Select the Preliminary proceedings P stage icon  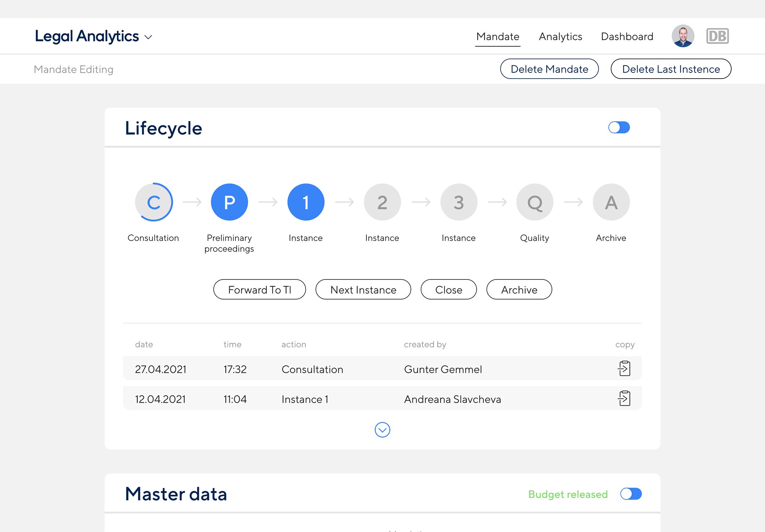coord(229,202)
